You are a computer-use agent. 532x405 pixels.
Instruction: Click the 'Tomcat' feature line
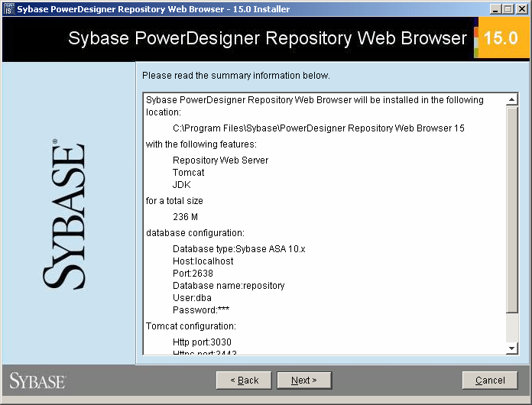[x=188, y=172]
